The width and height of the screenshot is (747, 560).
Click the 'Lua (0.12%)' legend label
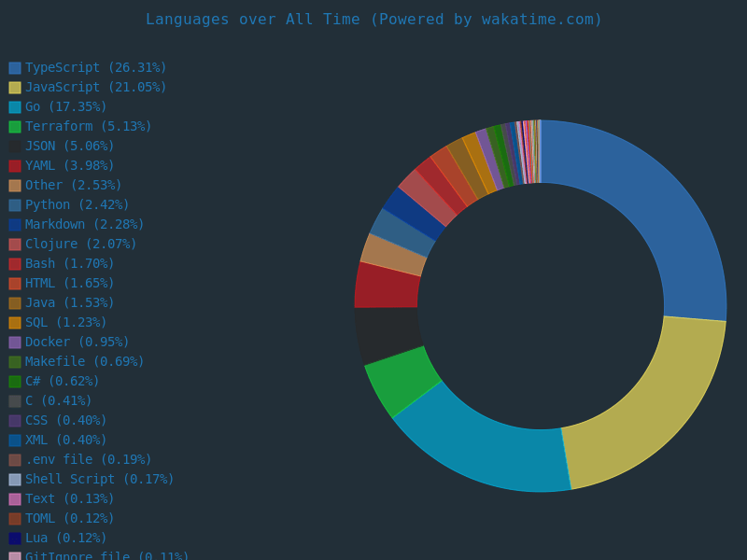coord(65,538)
